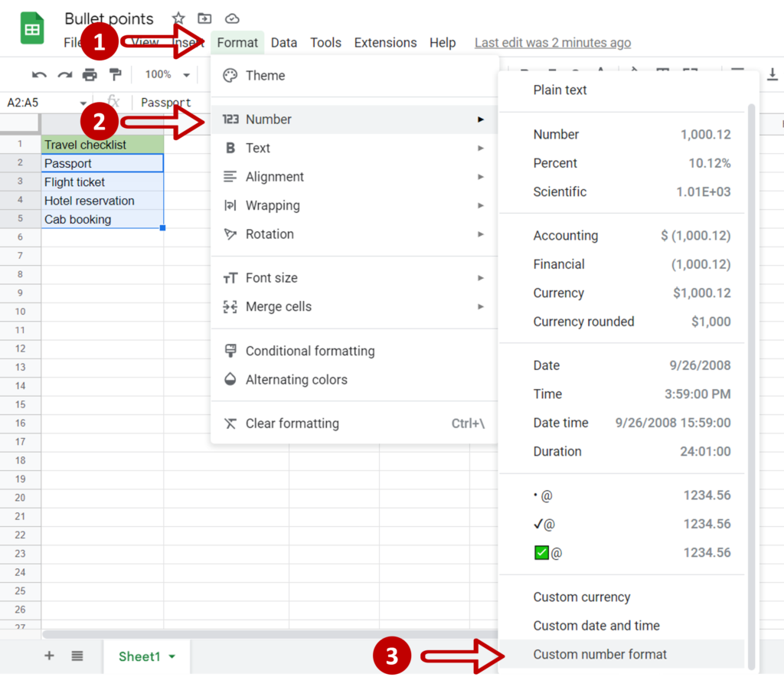This screenshot has width=784, height=687.
Task: Open the Wrapping submenu
Action: (354, 205)
